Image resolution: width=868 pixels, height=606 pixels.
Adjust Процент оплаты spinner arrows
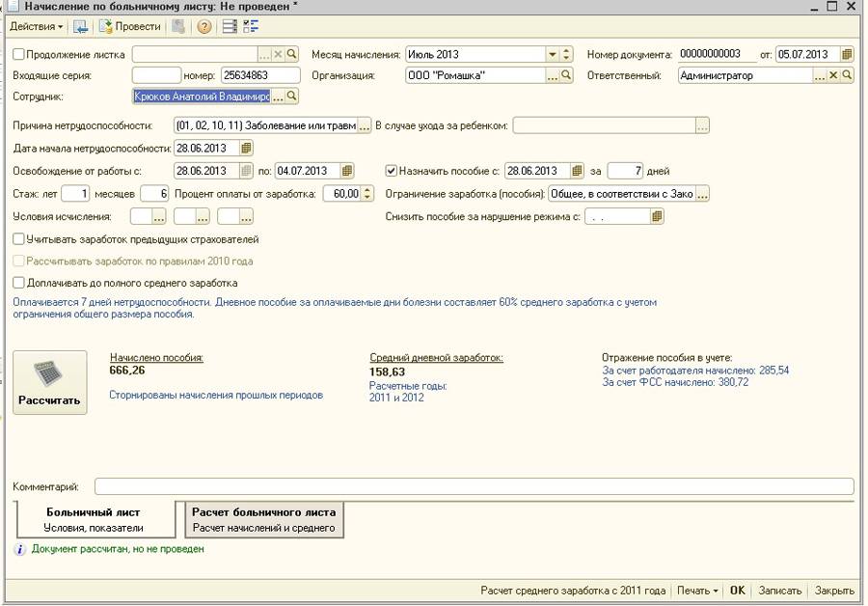(x=367, y=194)
